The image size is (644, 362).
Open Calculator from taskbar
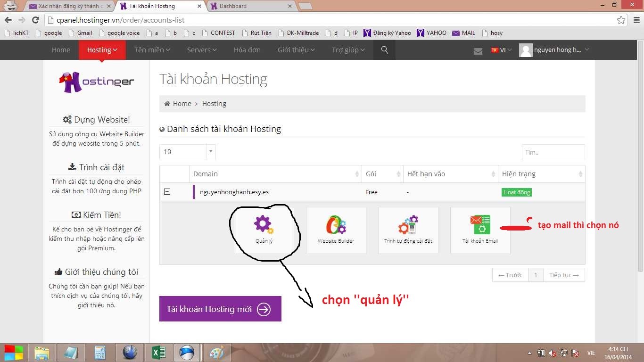(x=100, y=352)
